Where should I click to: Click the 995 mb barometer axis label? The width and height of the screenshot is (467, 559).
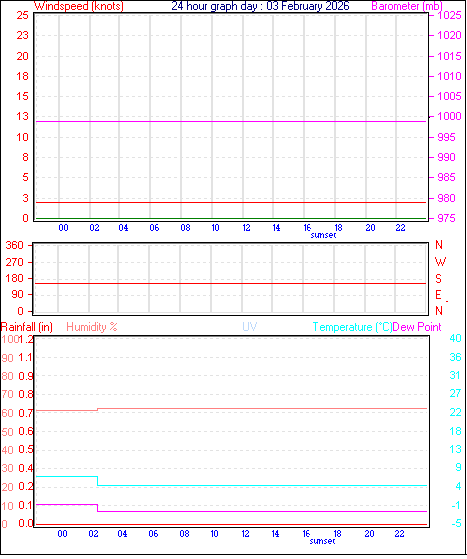pos(446,137)
